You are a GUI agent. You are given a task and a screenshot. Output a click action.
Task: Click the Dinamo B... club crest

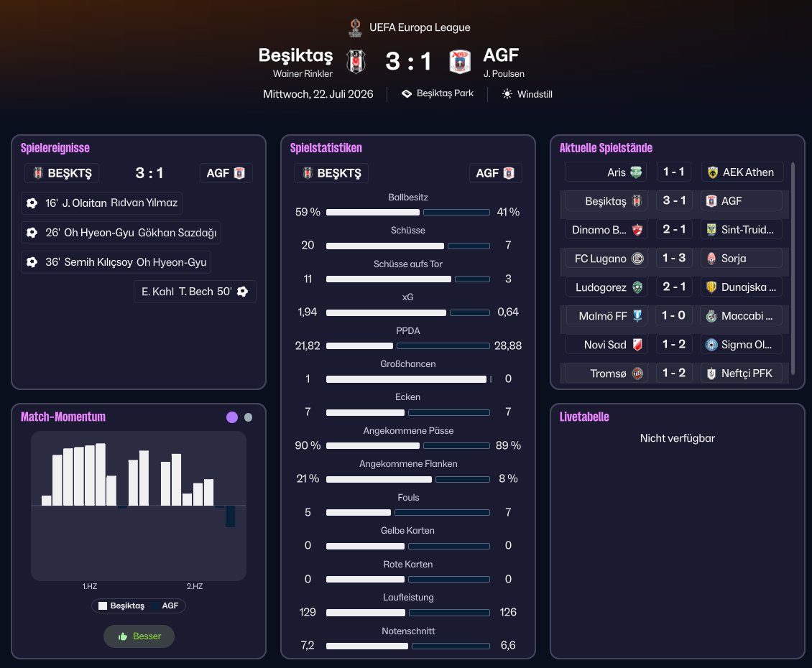(x=637, y=230)
